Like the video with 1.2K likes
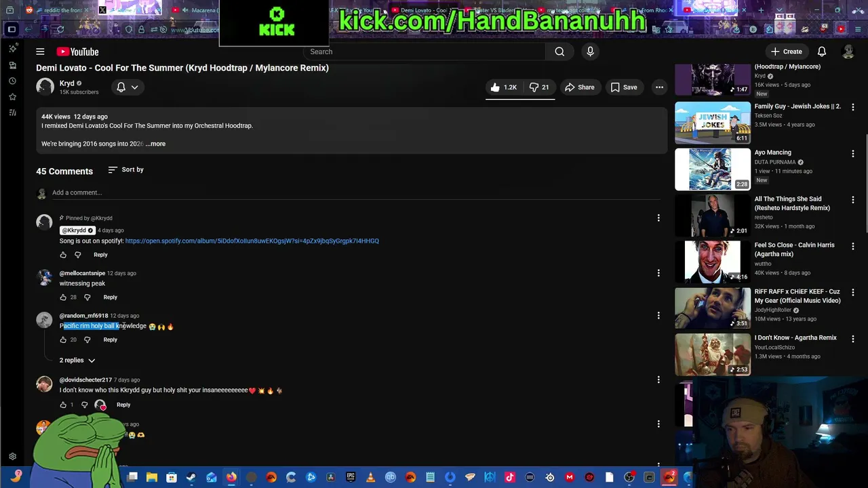Screen dimensions: 868x488 coord(504,87)
